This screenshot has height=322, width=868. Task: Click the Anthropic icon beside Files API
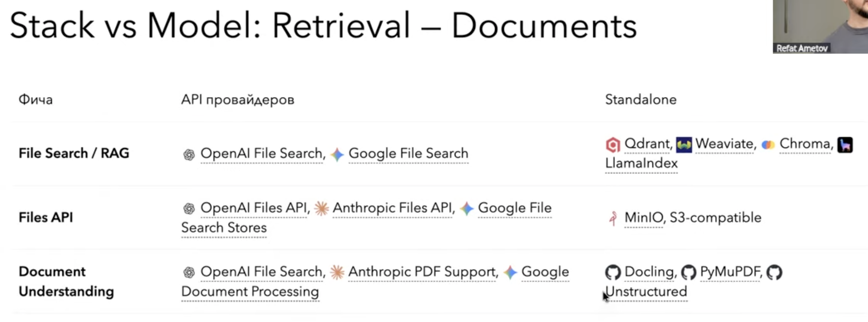point(321,208)
